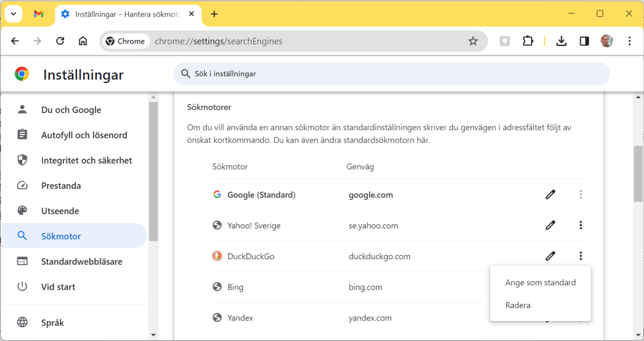Open the browser extensions puzzle icon
The width and height of the screenshot is (644, 341).
(528, 40)
